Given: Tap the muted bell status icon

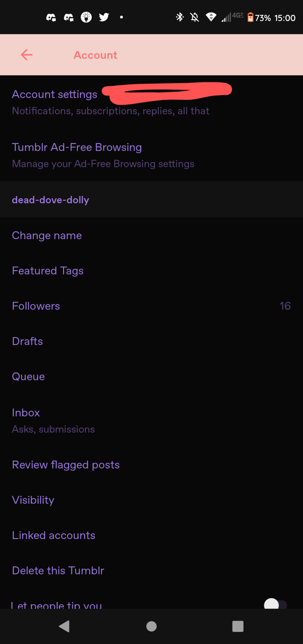Looking at the screenshot, I should pos(194,17).
